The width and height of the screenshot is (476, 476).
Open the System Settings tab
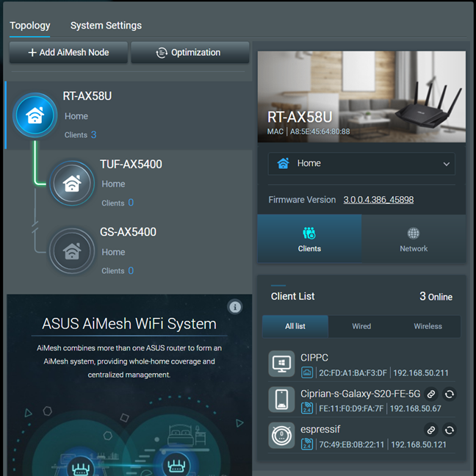pyautogui.click(x=106, y=26)
